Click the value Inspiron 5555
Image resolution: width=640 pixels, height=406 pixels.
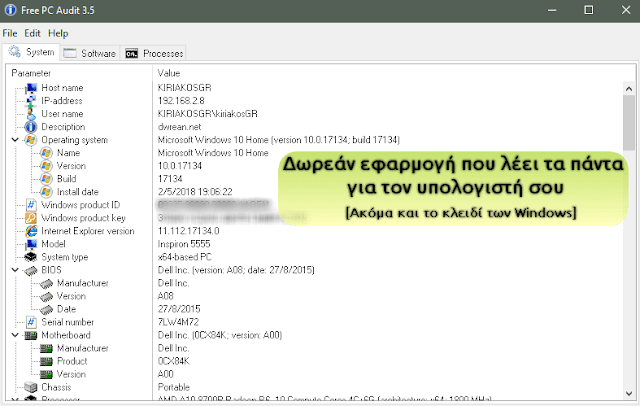[184, 244]
